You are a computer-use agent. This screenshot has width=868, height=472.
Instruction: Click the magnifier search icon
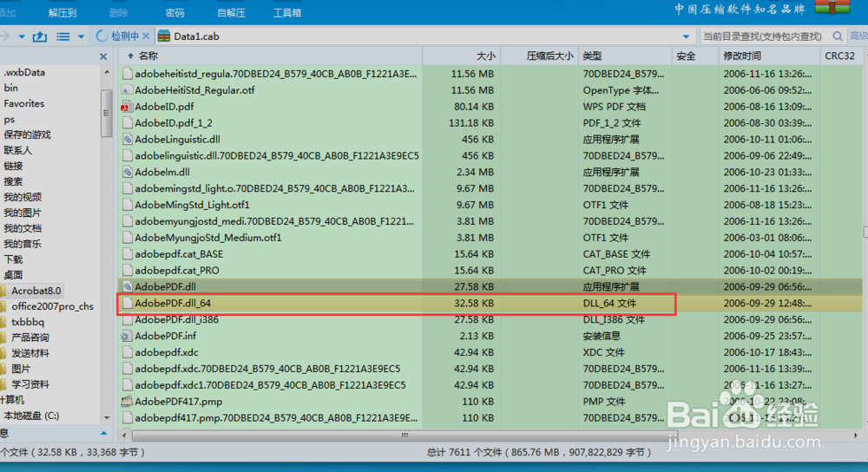[x=838, y=36]
